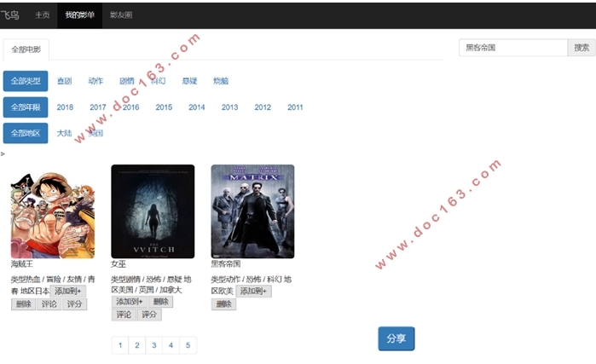
Task: Go to pagination page 5
Action: tap(188, 345)
